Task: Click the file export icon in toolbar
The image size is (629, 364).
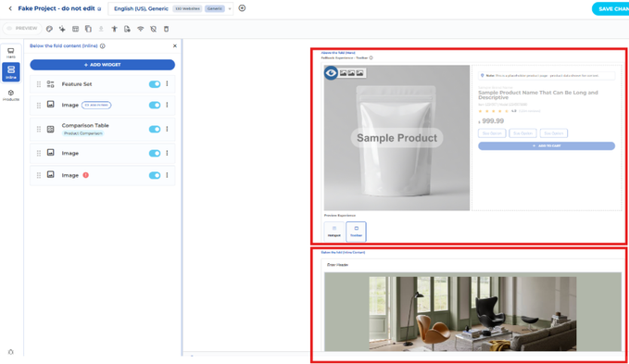Action: tap(127, 29)
